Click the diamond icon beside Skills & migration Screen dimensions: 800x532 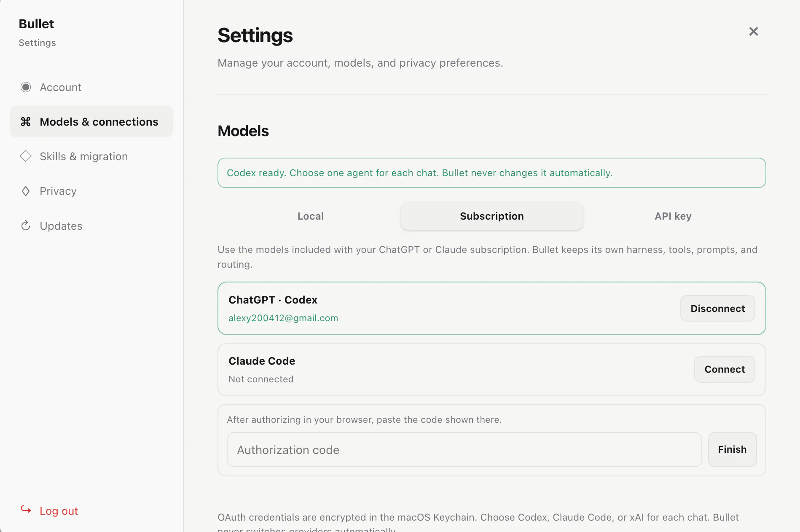[x=26, y=156]
